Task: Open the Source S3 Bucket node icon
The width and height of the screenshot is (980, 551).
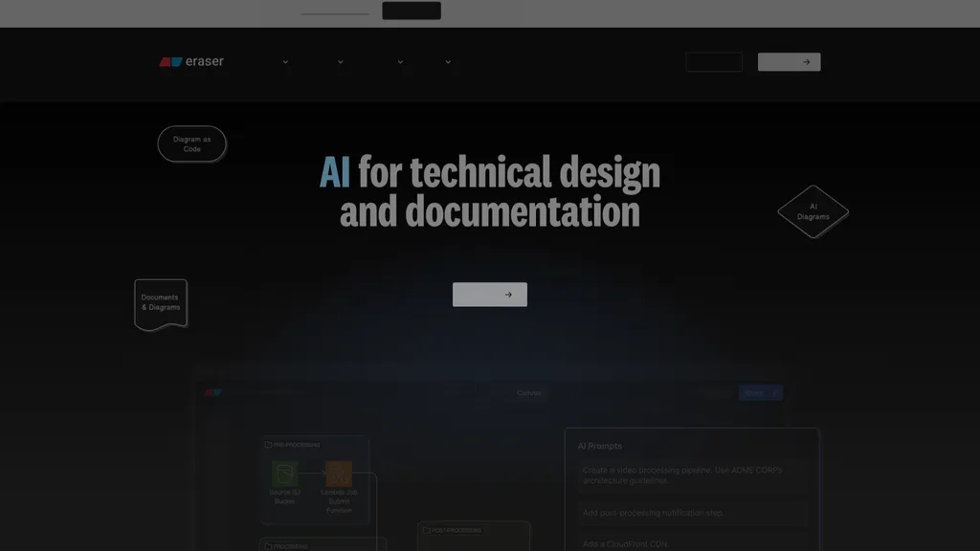Action: click(x=284, y=474)
